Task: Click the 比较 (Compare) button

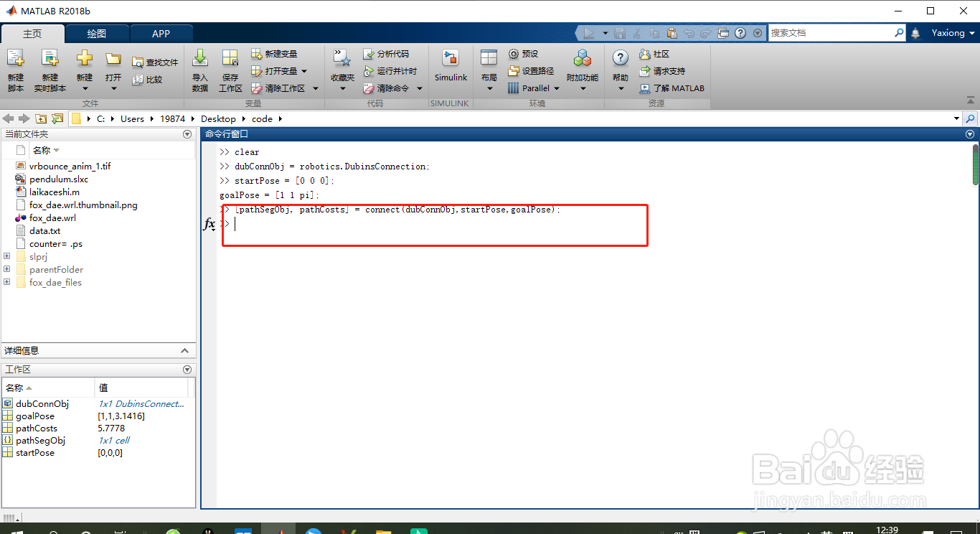Action: [x=148, y=80]
